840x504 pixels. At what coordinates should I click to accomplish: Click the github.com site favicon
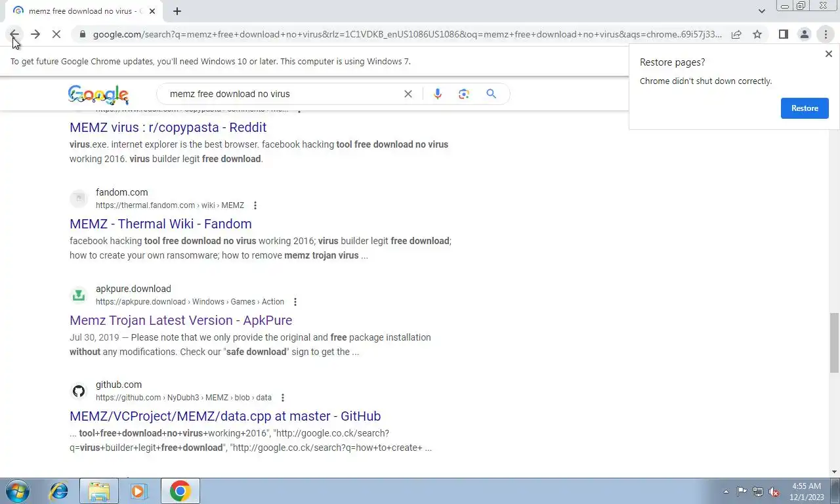pos(79,391)
